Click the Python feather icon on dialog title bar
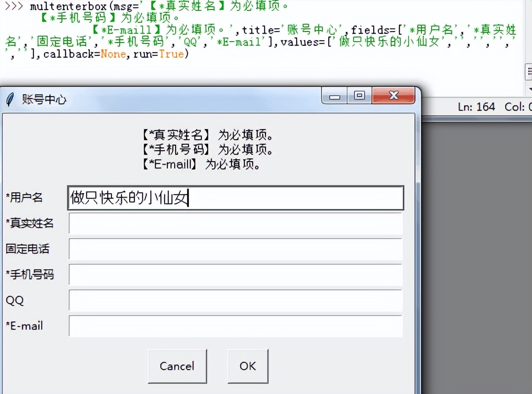This screenshot has height=394, width=532. tap(10, 99)
